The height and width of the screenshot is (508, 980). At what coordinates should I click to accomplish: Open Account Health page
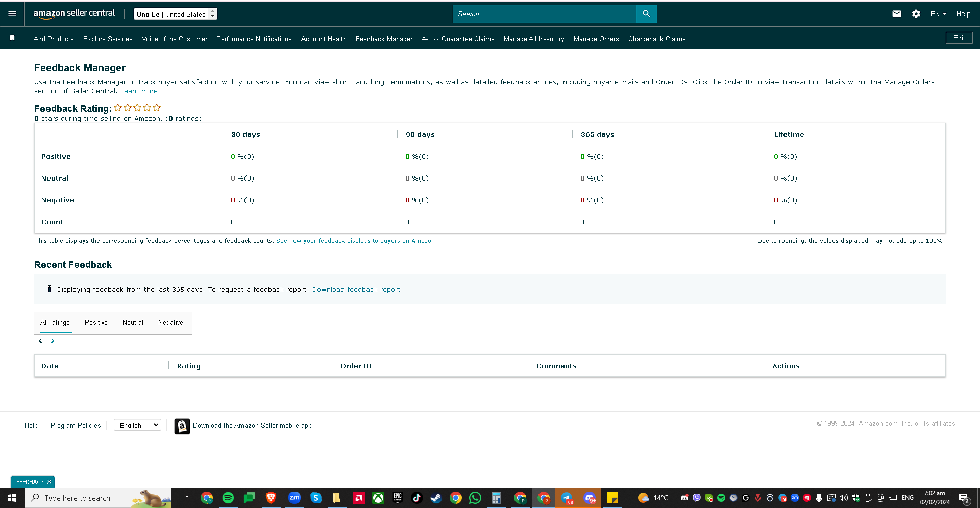pos(324,39)
